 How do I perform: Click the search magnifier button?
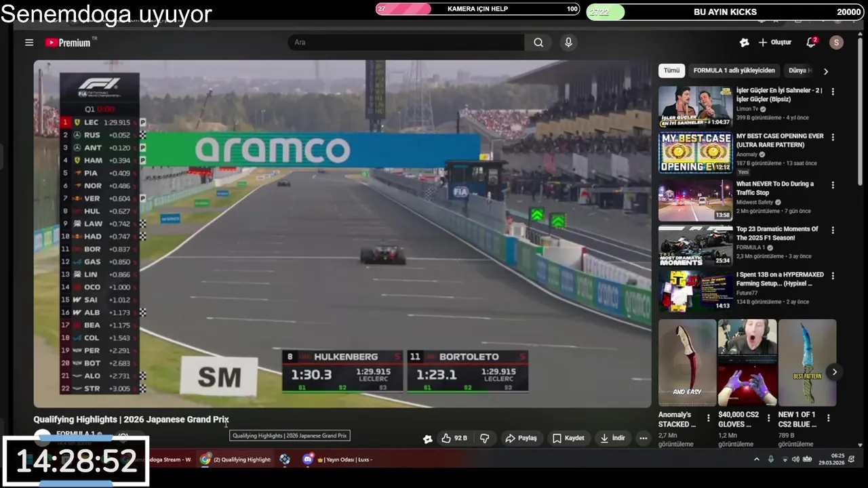tap(538, 42)
